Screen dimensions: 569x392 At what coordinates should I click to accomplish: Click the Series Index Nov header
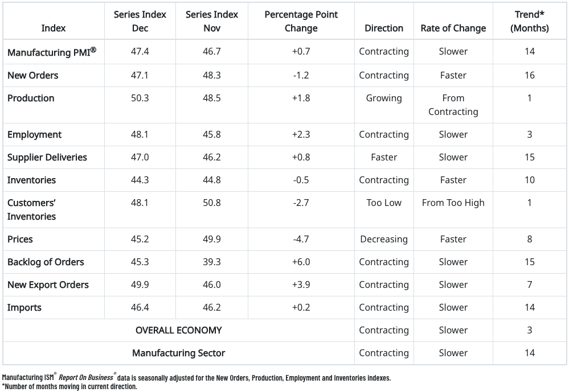click(212, 21)
